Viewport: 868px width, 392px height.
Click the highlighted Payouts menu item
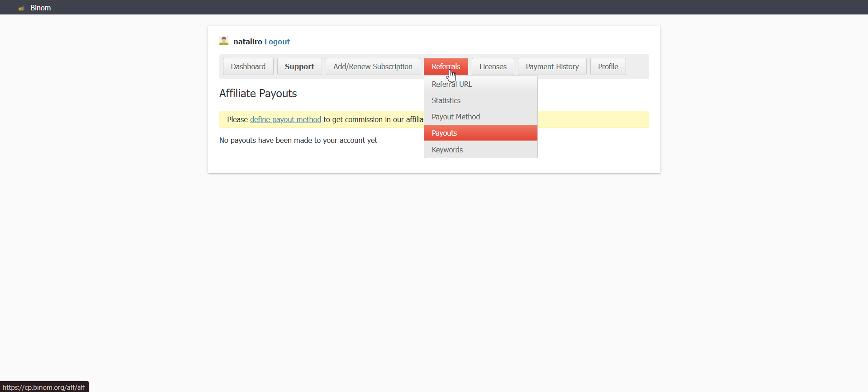click(444, 133)
